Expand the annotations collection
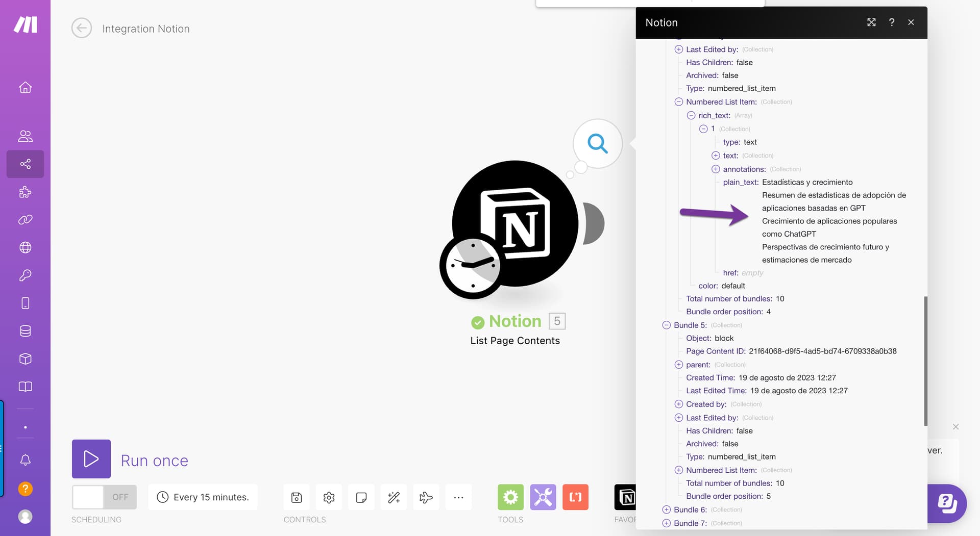This screenshot has width=980, height=536. point(716,169)
